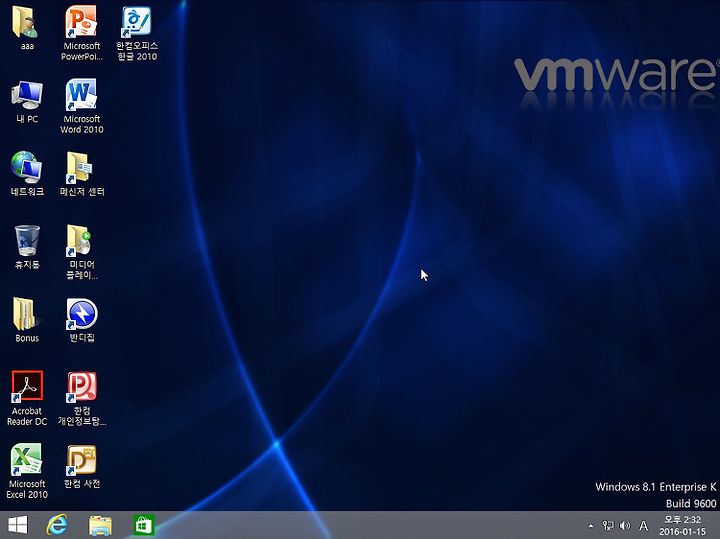Open the volume speaker tray icon
Image resolution: width=720 pixels, height=539 pixels.
click(624, 525)
